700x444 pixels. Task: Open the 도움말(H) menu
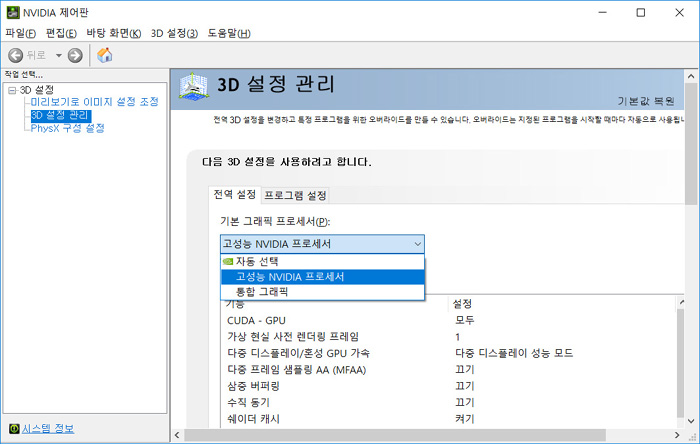[229, 33]
